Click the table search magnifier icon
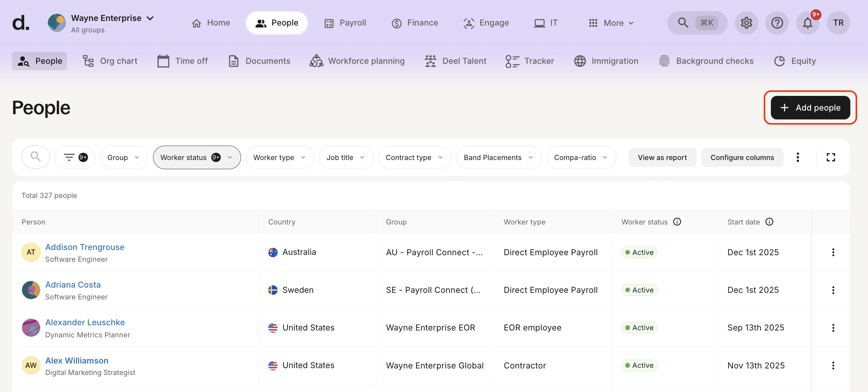 coord(35,157)
